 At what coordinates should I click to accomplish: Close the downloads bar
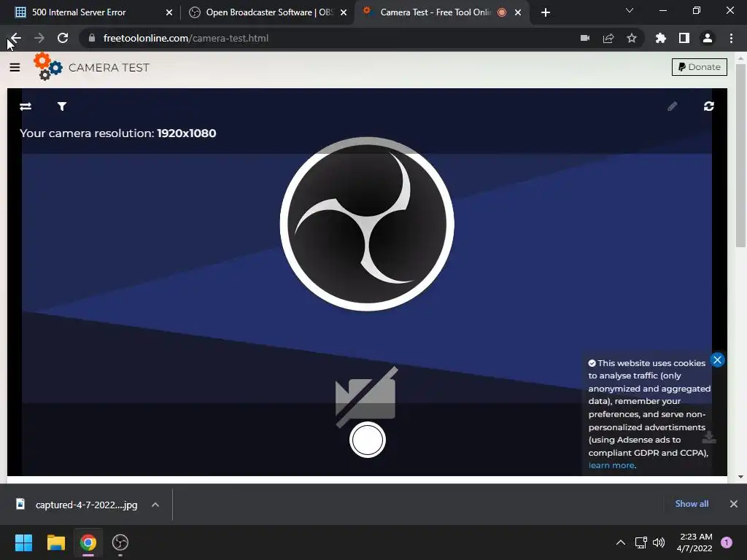[734, 504]
